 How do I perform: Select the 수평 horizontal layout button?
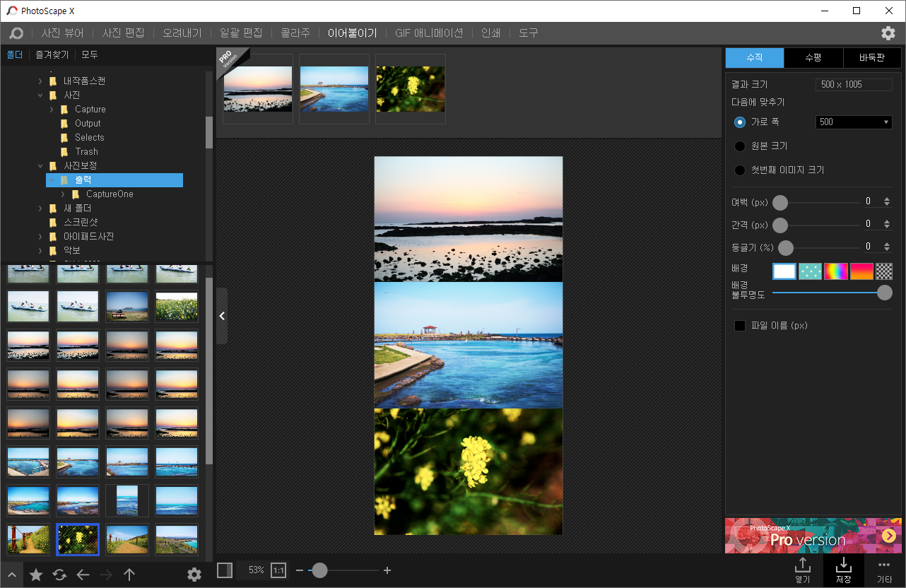813,58
